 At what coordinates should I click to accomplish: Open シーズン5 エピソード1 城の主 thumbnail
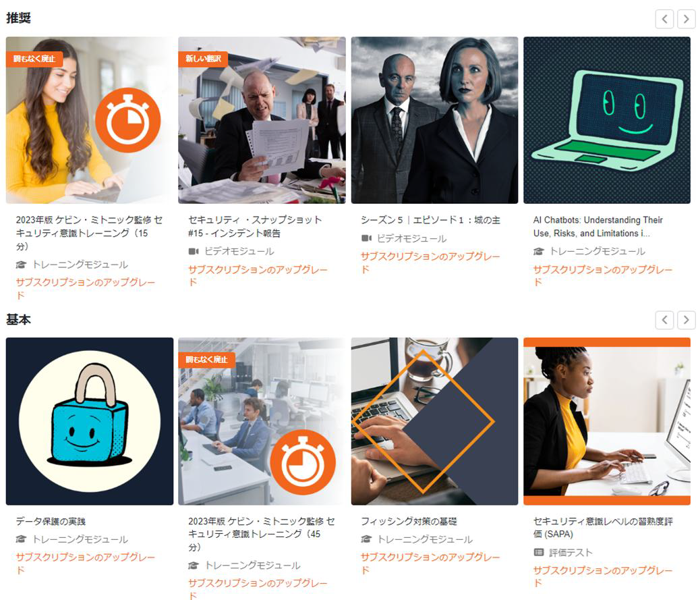pos(434,120)
